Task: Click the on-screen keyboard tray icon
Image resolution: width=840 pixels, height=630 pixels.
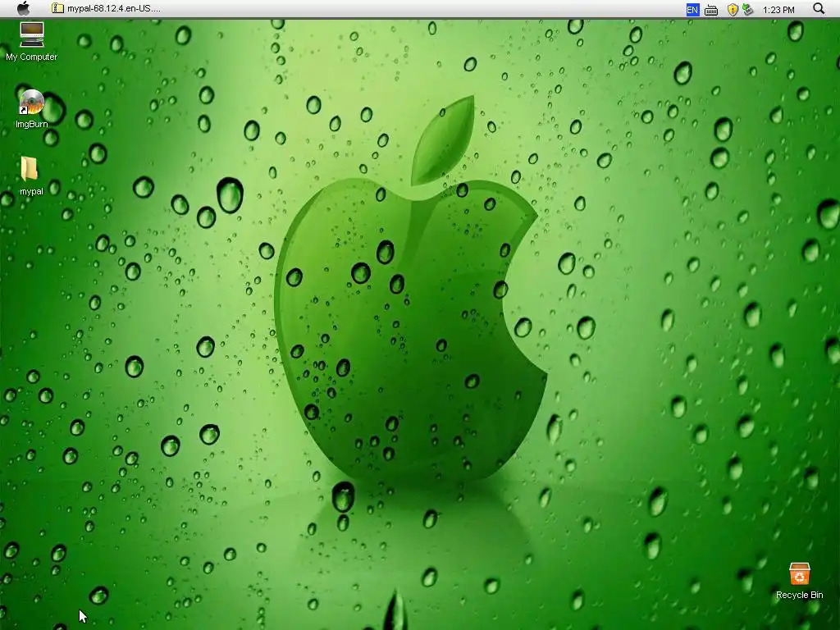Action: (x=711, y=10)
